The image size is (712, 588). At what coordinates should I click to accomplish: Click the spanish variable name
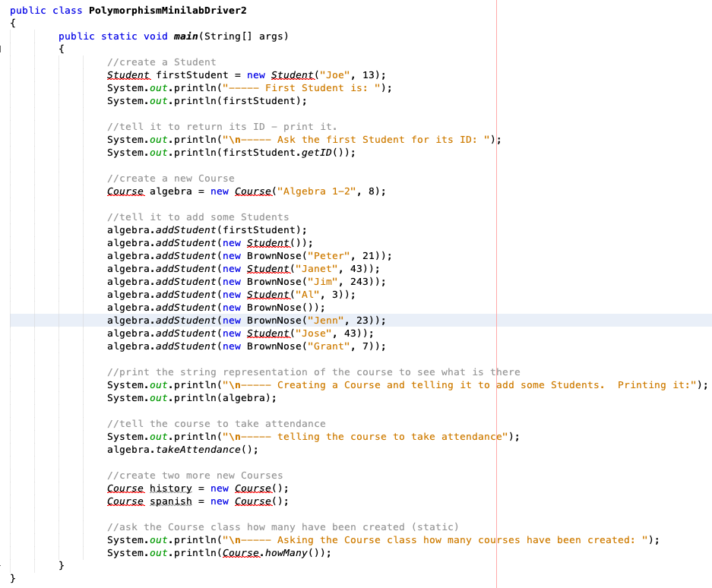click(x=170, y=501)
